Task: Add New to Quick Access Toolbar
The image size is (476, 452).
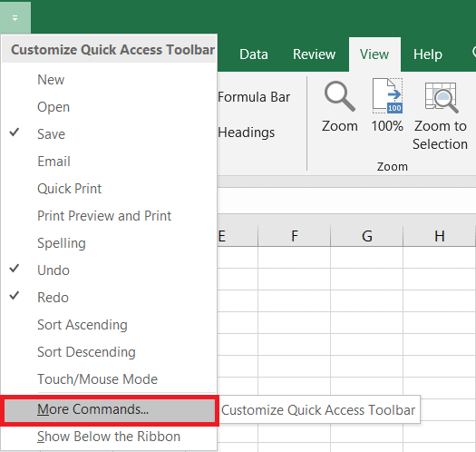Action: [x=109, y=80]
